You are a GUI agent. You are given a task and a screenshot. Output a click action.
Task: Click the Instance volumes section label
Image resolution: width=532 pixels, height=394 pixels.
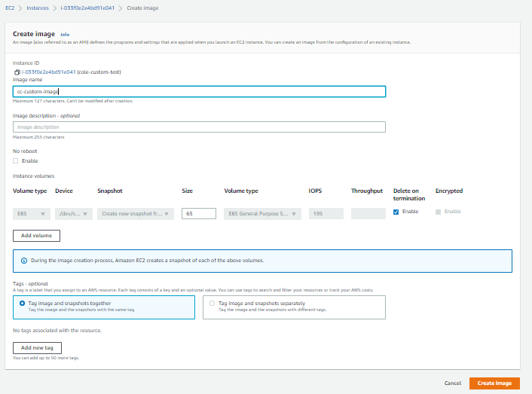(x=33, y=176)
